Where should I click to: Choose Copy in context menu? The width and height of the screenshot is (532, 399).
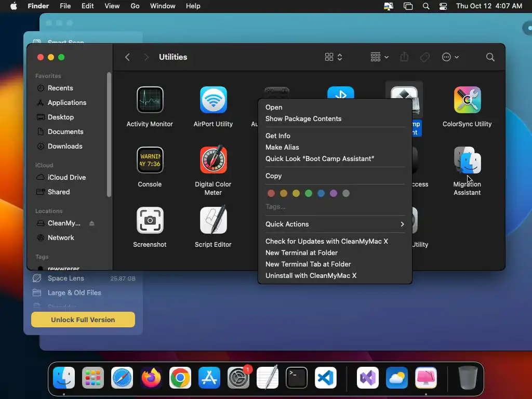point(335,176)
